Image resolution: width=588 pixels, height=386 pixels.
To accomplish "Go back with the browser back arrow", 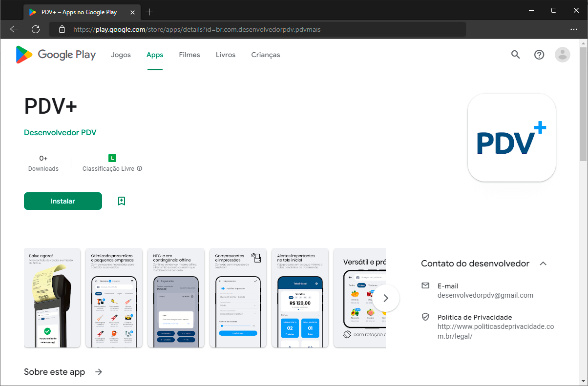I will pyautogui.click(x=14, y=29).
